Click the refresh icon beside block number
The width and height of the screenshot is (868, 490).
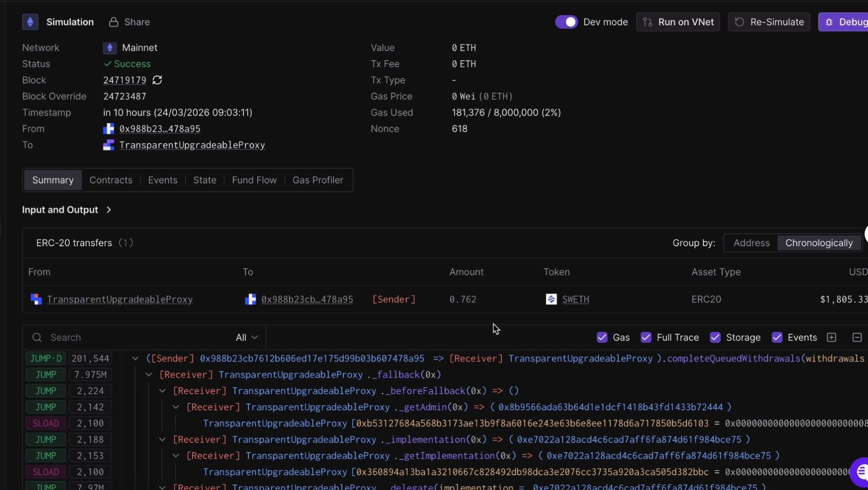tap(157, 80)
